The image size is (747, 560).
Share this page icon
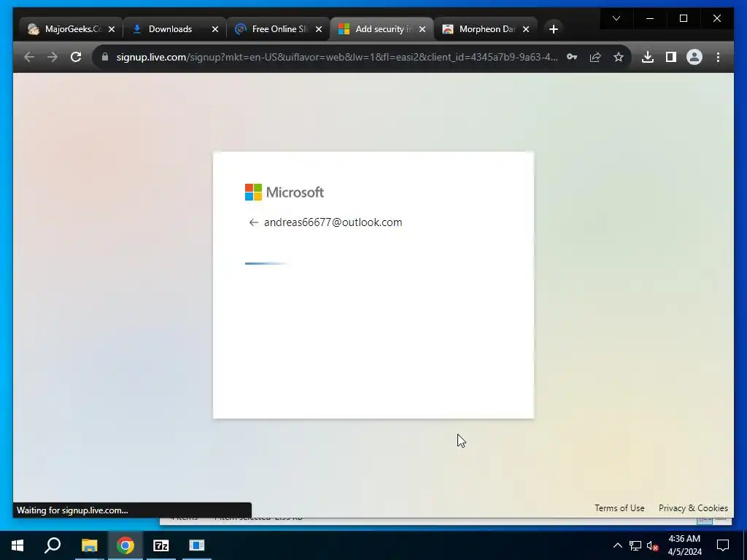pyautogui.click(x=595, y=57)
